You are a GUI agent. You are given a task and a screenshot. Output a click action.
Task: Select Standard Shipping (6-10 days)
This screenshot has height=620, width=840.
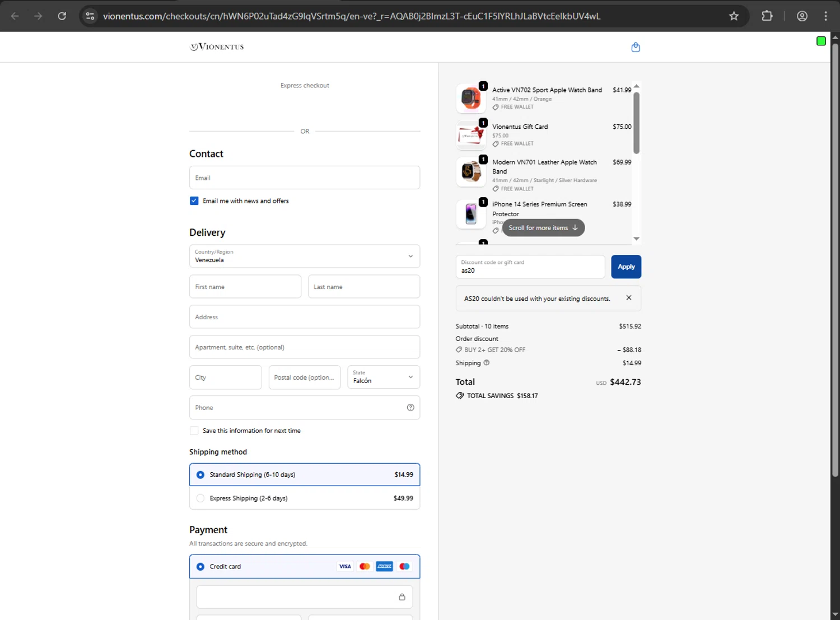click(305, 474)
